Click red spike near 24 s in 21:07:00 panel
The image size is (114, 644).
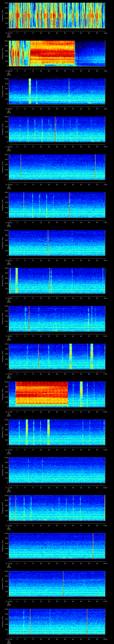pyautogui.click(x=48, y=243)
